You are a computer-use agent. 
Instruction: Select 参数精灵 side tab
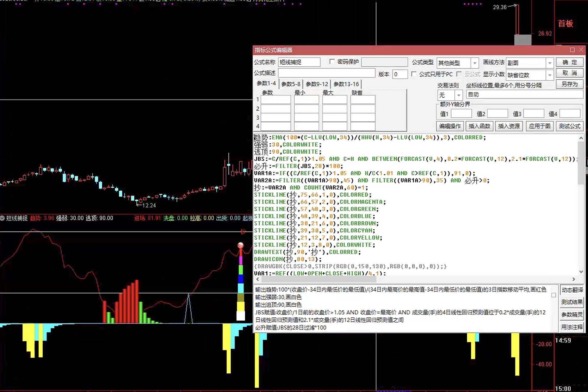tap(572, 315)
